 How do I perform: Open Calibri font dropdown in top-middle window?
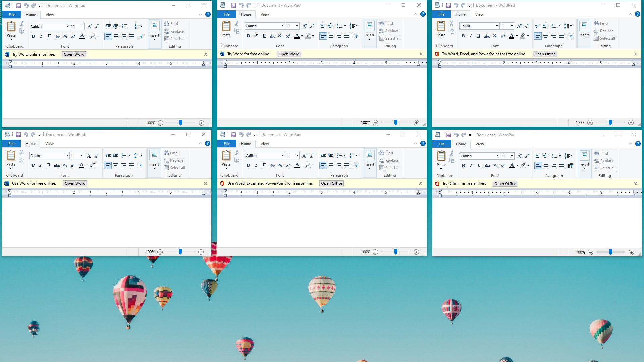282,26
